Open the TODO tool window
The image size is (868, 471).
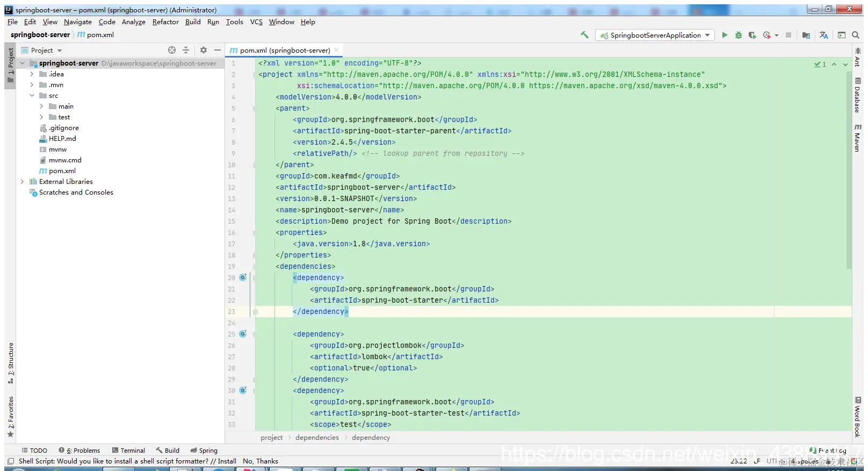click(34, 451)
